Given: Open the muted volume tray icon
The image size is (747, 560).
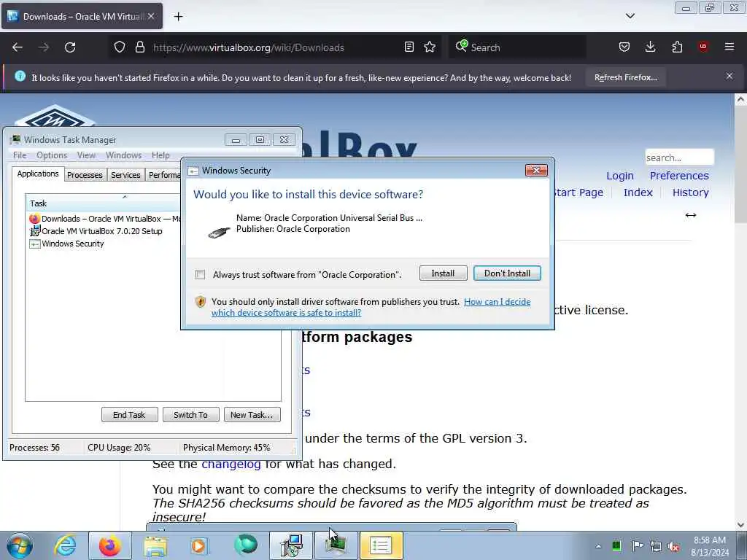Looking at the screenshot, I should click(x=674, y=546).
